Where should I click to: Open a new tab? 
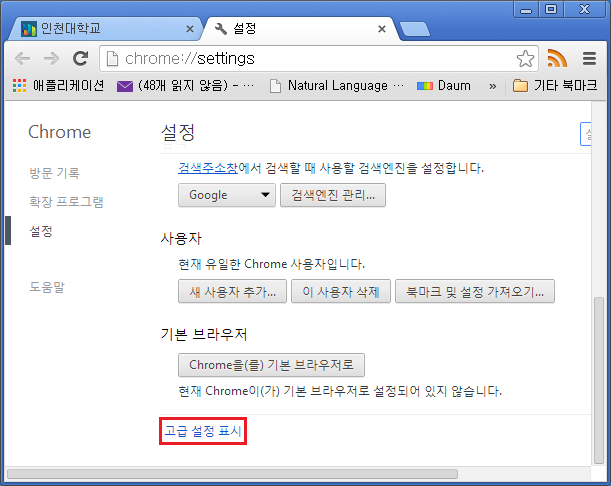(415, 29)
